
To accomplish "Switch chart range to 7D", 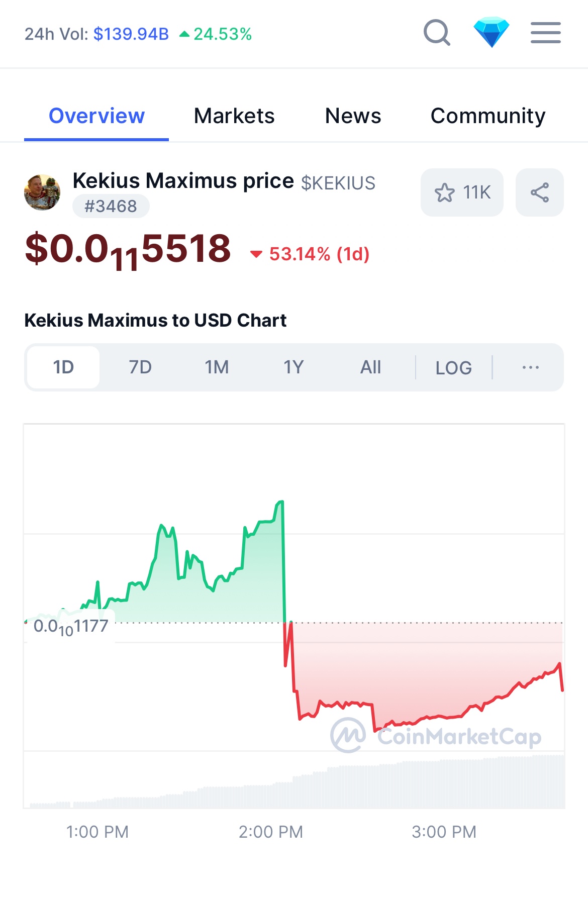I will (x=140, y=367).
